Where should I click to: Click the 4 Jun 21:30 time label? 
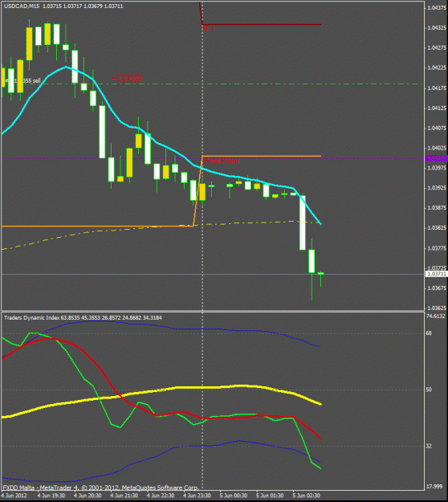click(x=124, y=496)
